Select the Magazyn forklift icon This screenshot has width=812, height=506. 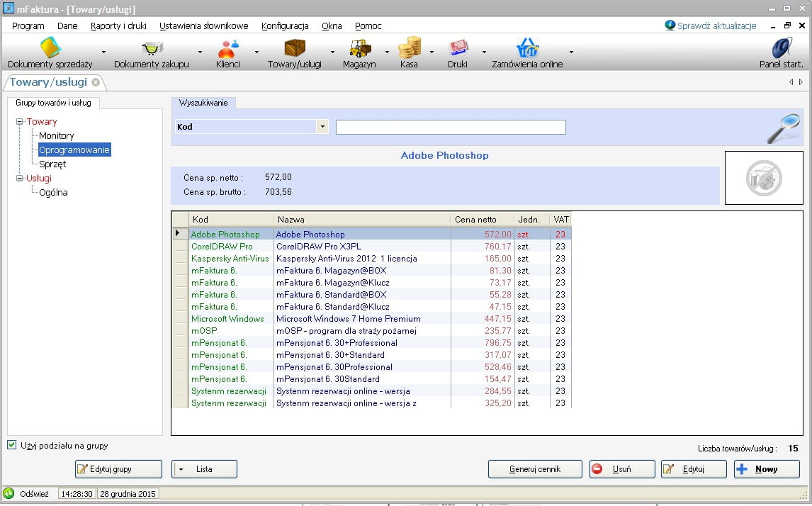click(x=359, y=48)
